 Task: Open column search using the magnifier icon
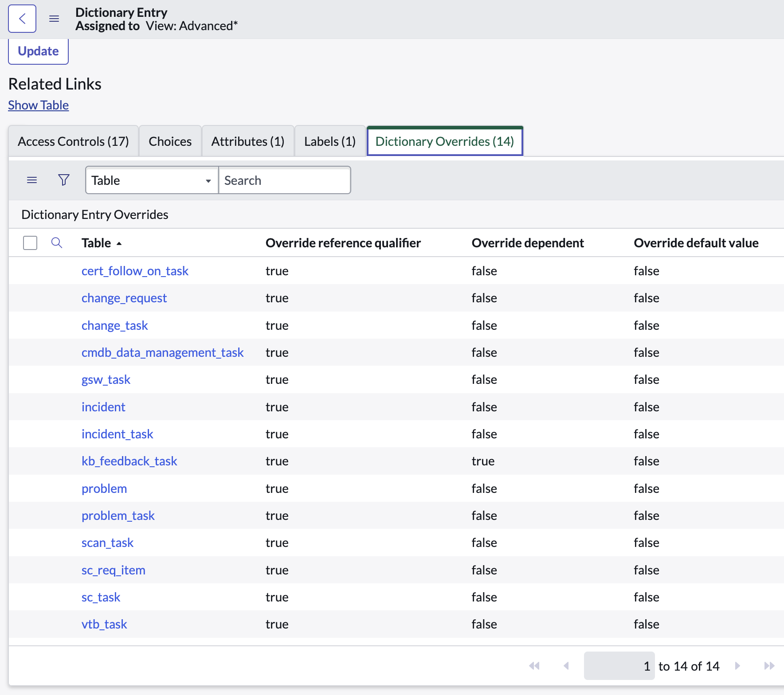56,243
